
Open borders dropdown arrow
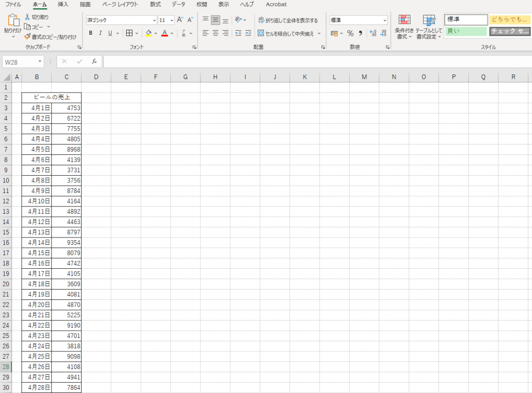[137, 33]
